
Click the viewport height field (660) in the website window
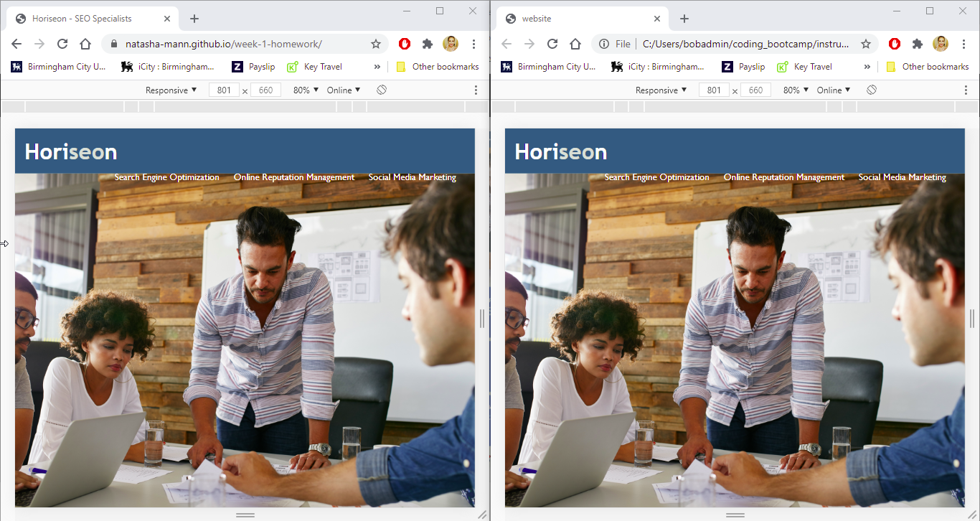756,90
